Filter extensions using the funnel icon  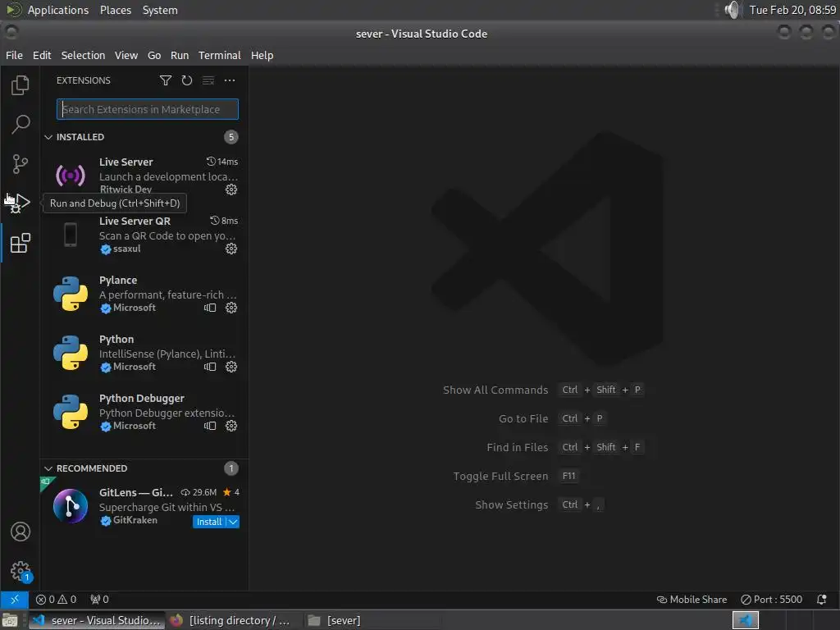[166, 80]
